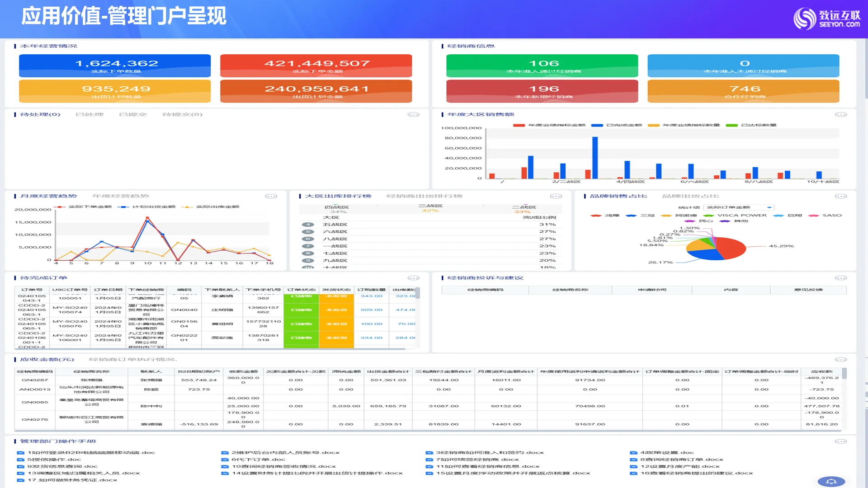Screen dimensions: 868x488
Task: Open the 统计项 dropdown in brand panel
Action: [739, 208]
